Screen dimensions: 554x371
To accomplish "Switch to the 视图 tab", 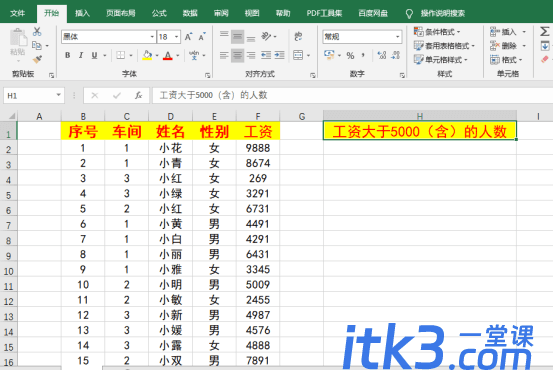I will tap(252, 13).
